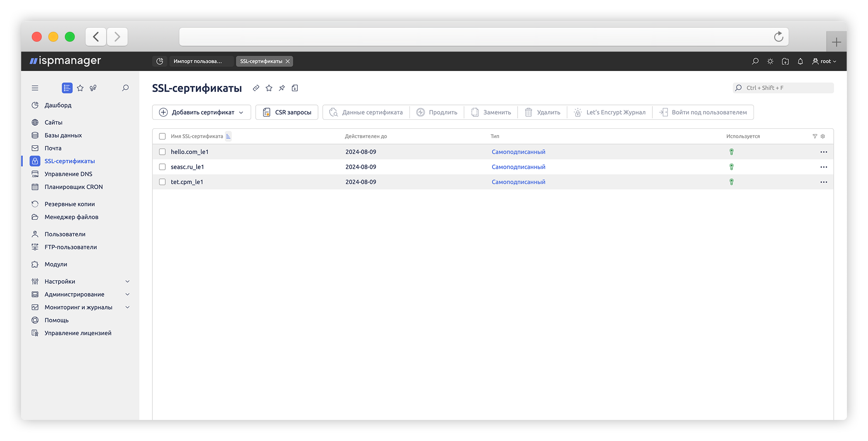
Task: Click Продлить button
Action: [x=437, y=112]
